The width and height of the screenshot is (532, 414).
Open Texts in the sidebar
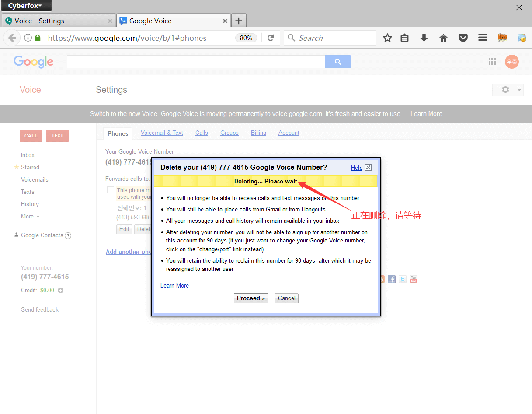pyautogui.click(x=28, y=192)
